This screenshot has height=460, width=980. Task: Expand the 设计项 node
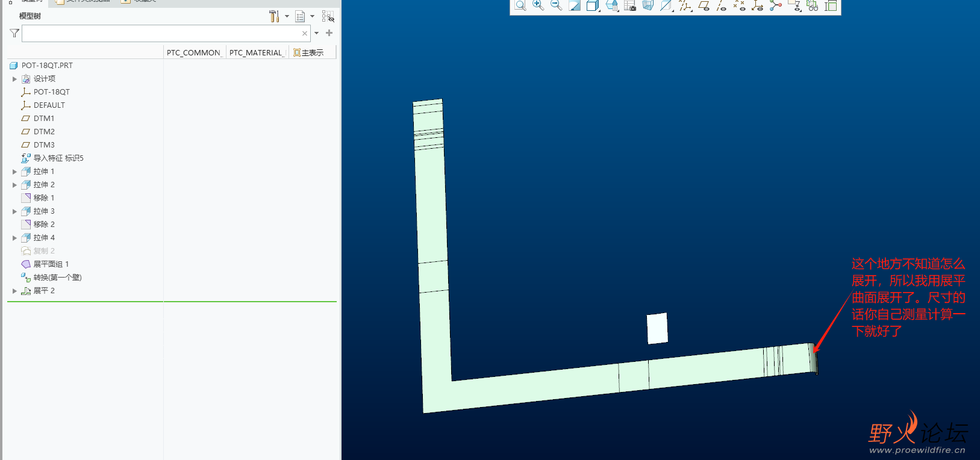click(x=14, y=79)
